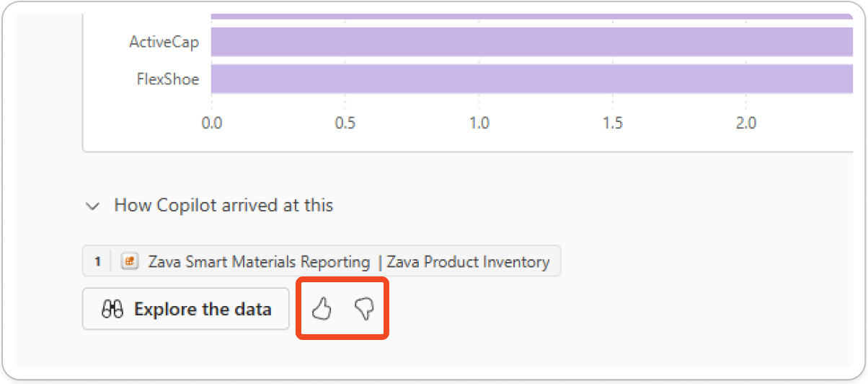Click the 1.0 axis tick label
868x384 pixels.
pyautogui.click(x=479, y=123)
